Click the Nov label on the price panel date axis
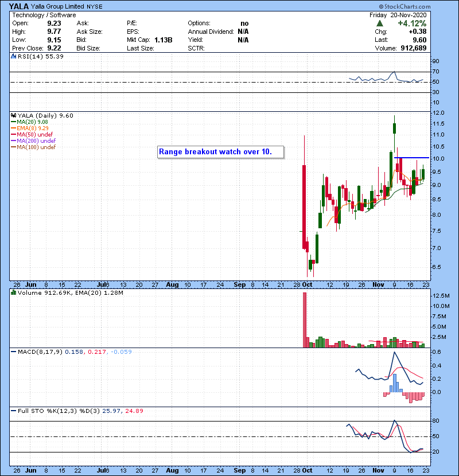Image resolution: width=459 pixels, height=476 pixels. [378, 285]
